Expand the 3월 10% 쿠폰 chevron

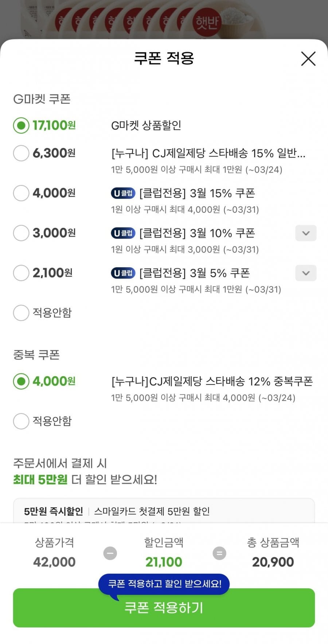click(306, 233)
